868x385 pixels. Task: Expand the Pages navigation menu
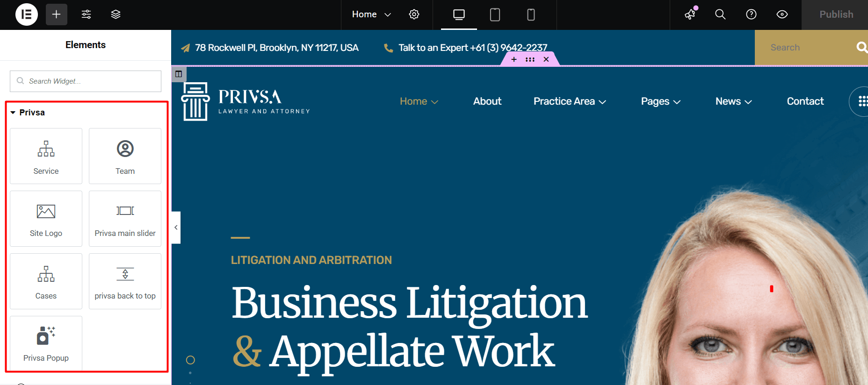(660, 101)
